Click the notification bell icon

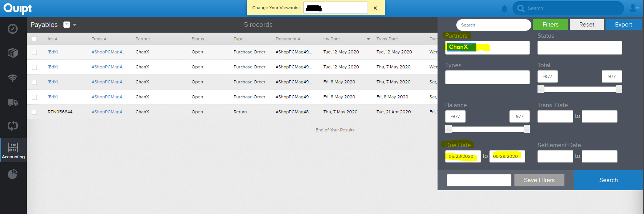point(504,8)
